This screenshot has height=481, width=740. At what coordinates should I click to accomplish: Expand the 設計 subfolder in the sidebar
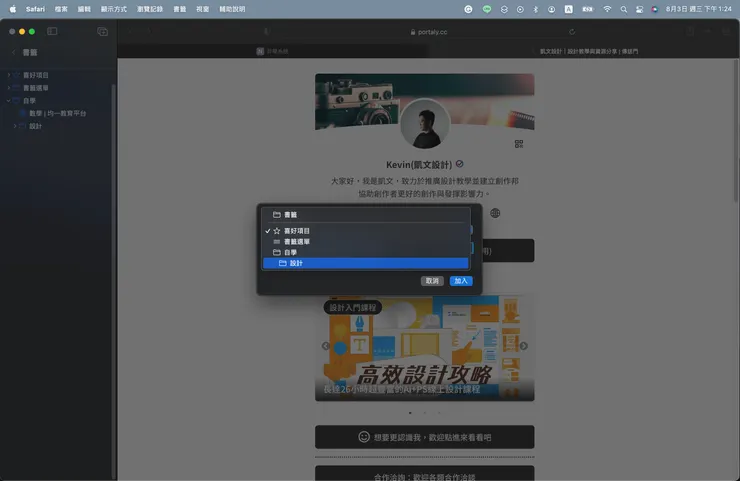[15, 126]
